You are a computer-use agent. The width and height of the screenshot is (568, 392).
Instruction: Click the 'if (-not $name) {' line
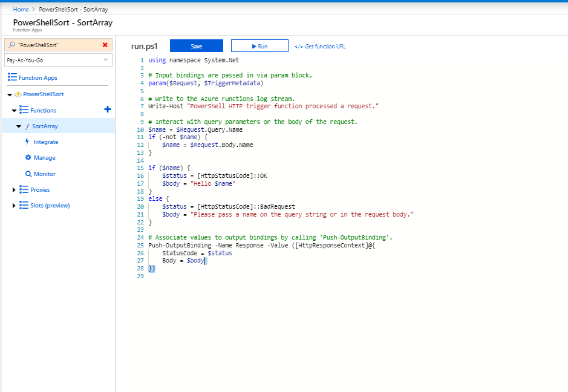click(x=178, y=137)
